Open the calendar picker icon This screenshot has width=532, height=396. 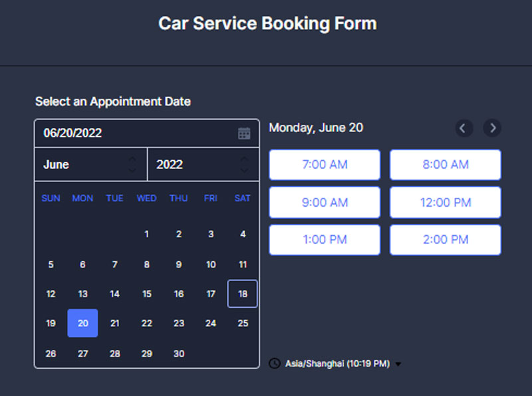[x=244, y=134]
